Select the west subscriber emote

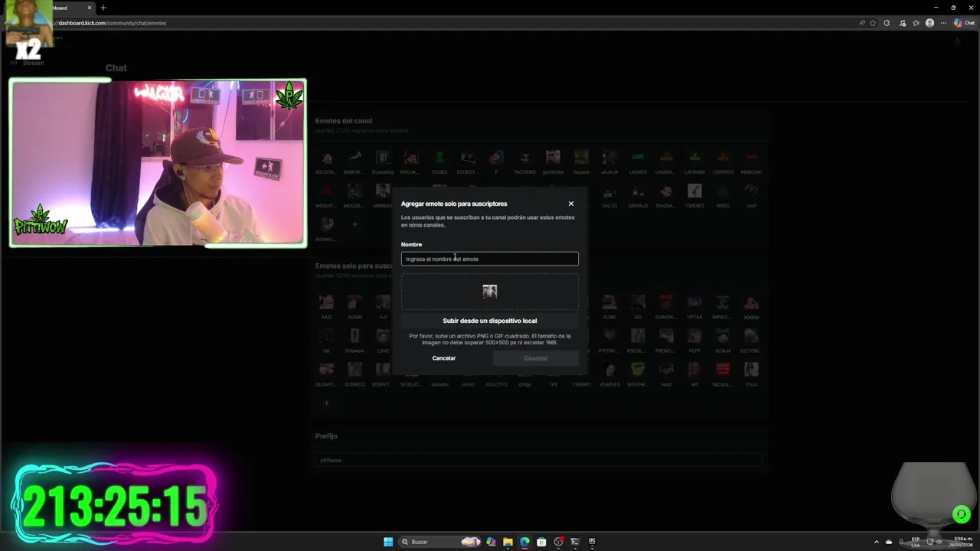pos(666,374)
